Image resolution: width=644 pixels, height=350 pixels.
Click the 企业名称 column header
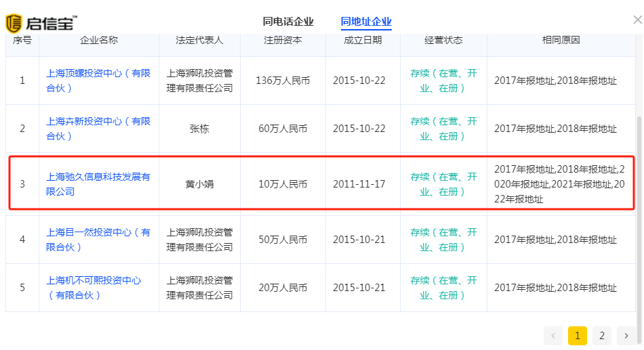[98, 40]
